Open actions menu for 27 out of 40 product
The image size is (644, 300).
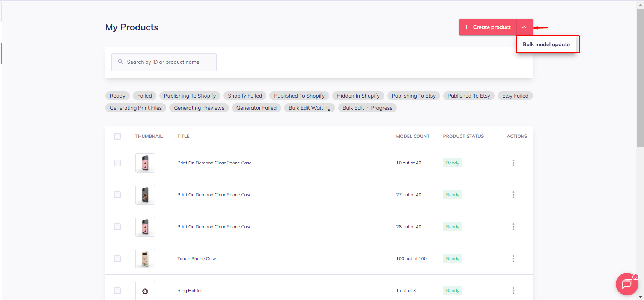point(513,195)
